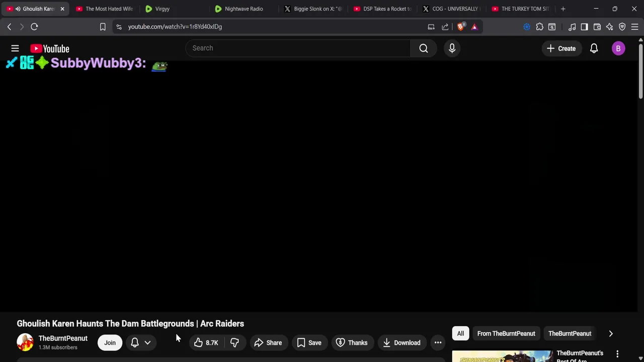
Task: Open more actions three-dot menu
Action: point(438,343)
